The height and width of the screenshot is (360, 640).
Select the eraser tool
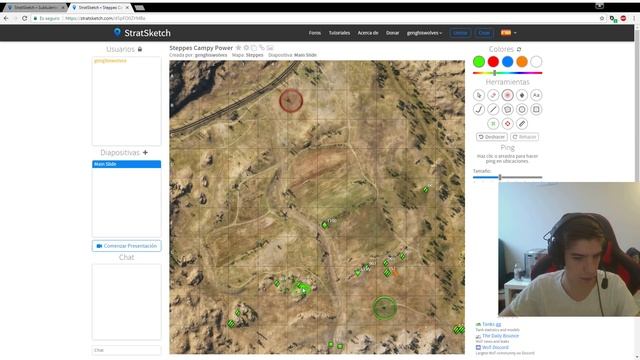coord(493,95)
